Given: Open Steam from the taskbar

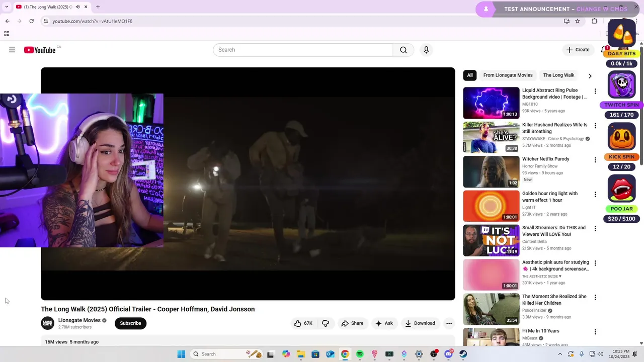Looking at the screenshot, I should 463,354.
